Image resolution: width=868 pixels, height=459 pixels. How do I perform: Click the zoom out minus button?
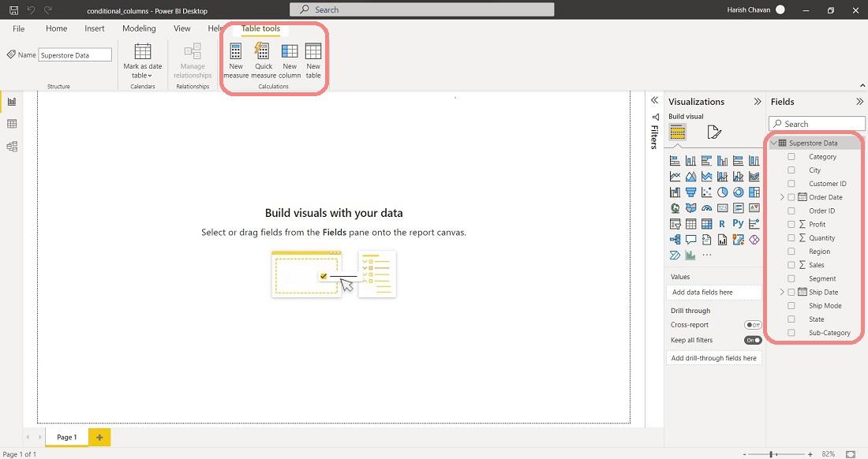click(744, 454)
